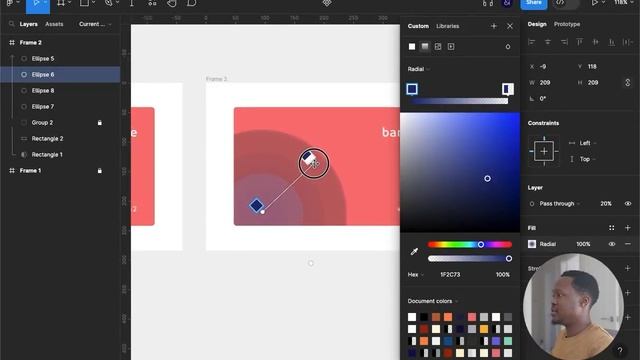Viewport: 640px width, 360px height.
Task: Expand the Document colors dropdown
Action: tap(433, 301)
